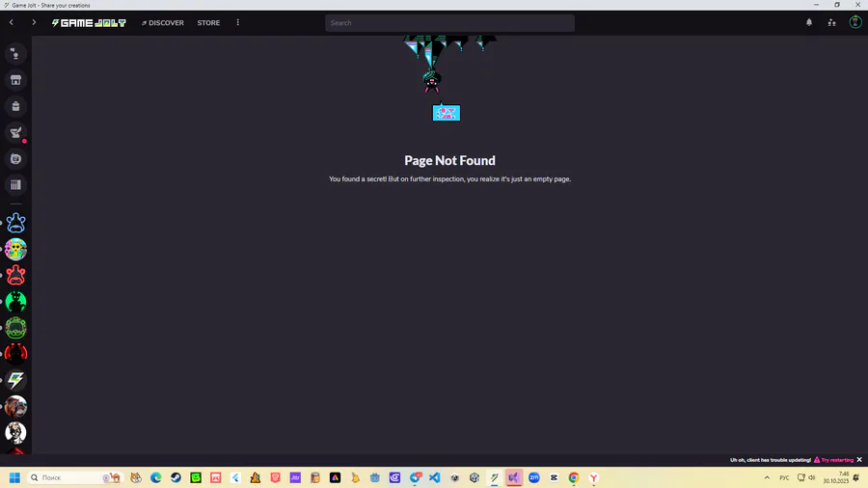Dismiss the client update trouble notice
This screenshot has height=488, width=868.
tap(859, 460)
